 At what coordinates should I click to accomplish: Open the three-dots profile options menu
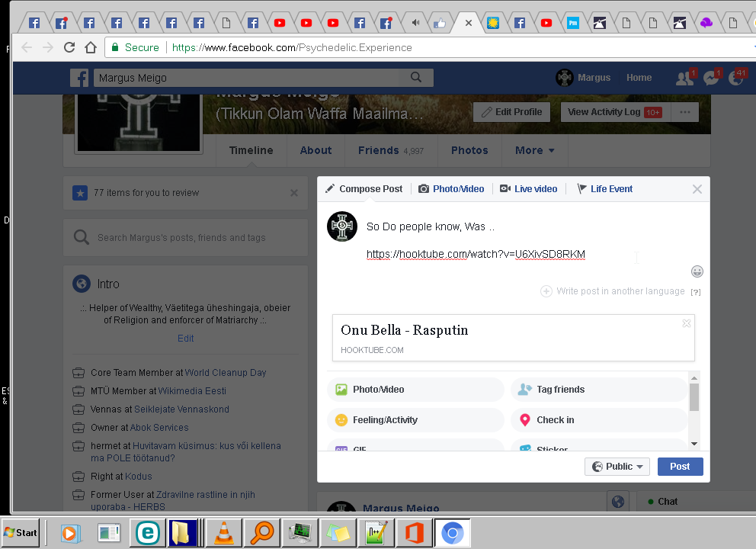point(685,112)
